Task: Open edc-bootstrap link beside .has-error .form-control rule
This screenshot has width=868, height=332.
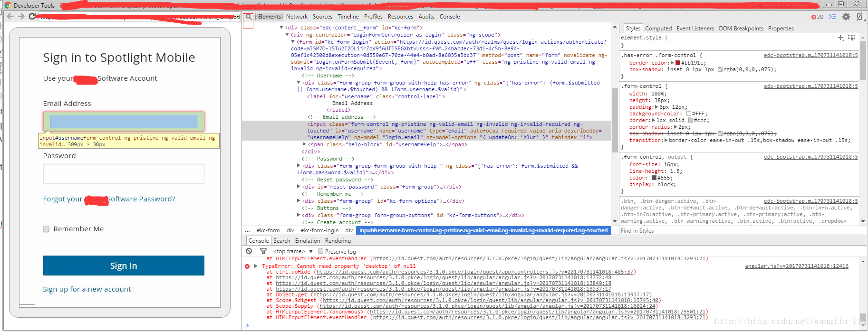Action: [x=811, y=55]
